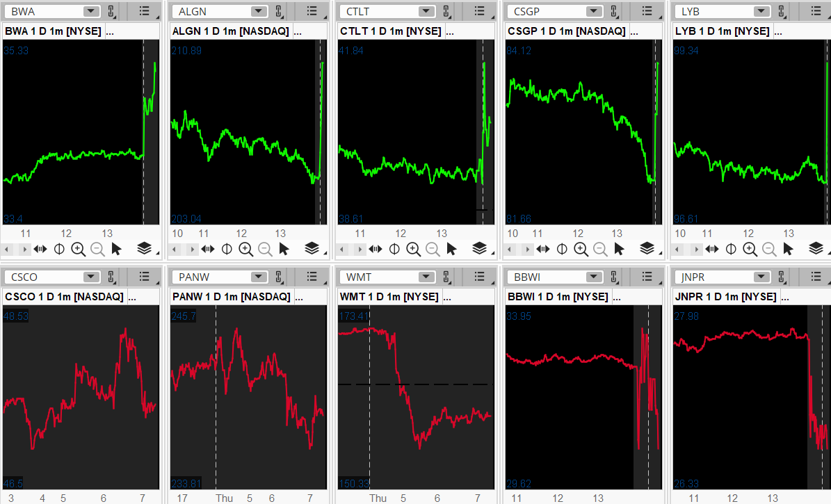Viewport: 831px width, 504px height.
Task: Zoom in on the CSGP chart
Action: pyautogui.click(x=581, y=249)
